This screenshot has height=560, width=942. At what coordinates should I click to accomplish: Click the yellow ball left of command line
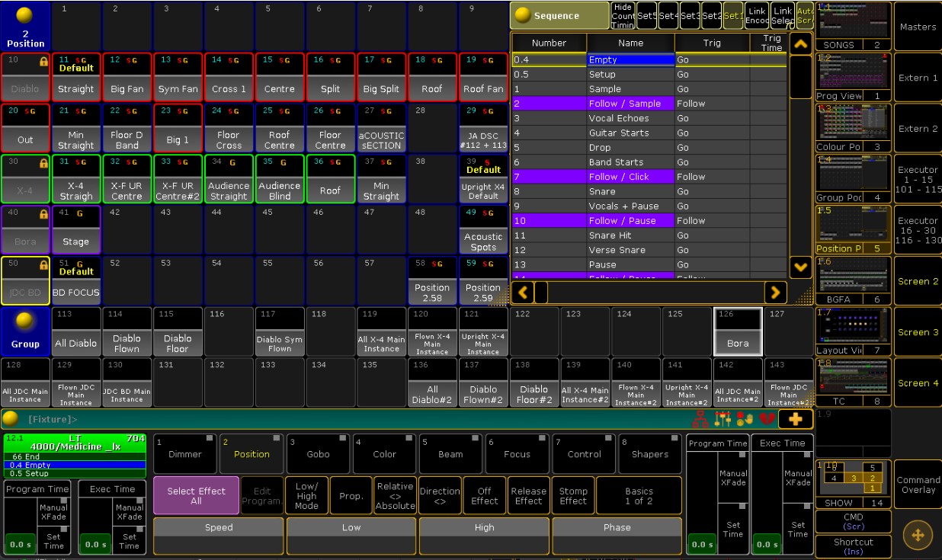pos(11,418)
